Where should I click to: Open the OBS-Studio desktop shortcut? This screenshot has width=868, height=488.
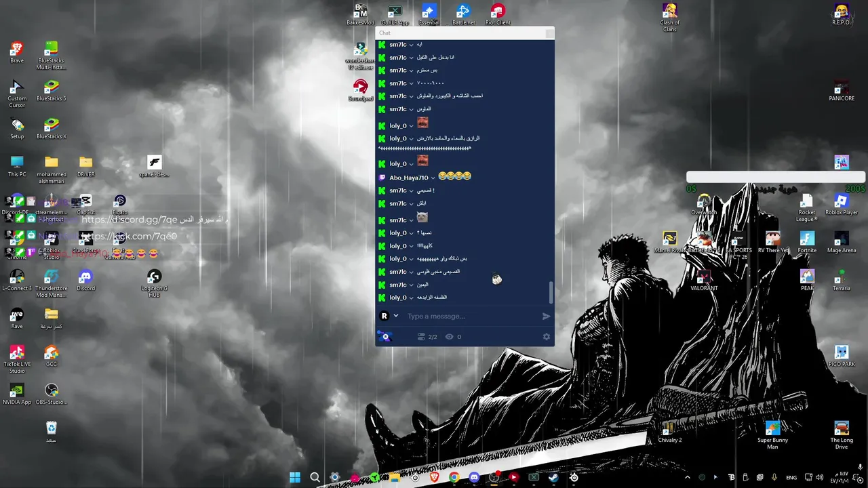(52, 394)
